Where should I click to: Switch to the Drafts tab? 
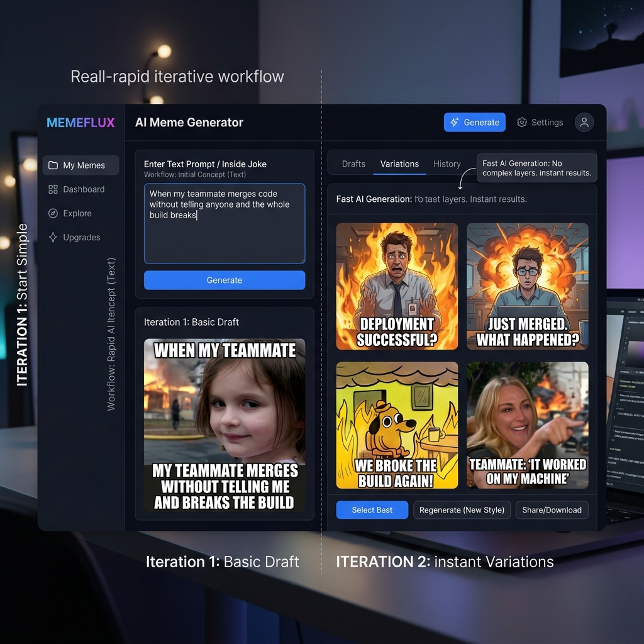click(x=353, y=164)
